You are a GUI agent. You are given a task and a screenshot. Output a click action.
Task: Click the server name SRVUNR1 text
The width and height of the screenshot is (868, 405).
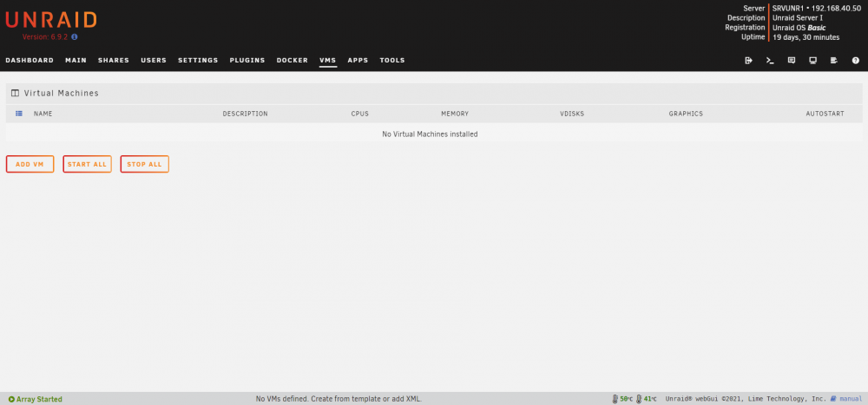(x=789, y=9)
